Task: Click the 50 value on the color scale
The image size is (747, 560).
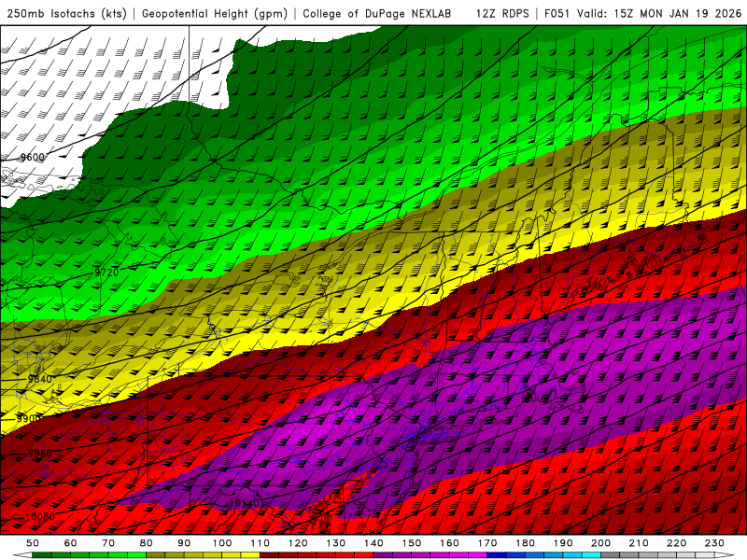Action: 33,543
